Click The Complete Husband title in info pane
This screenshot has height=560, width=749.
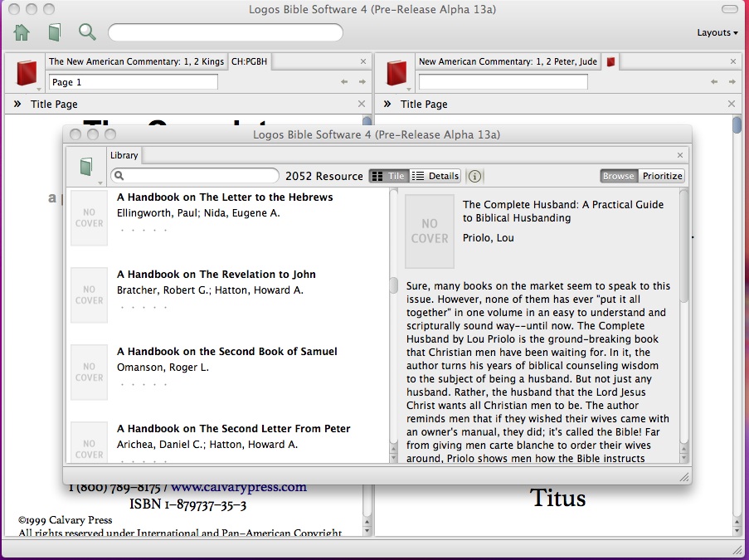[563, 212]
